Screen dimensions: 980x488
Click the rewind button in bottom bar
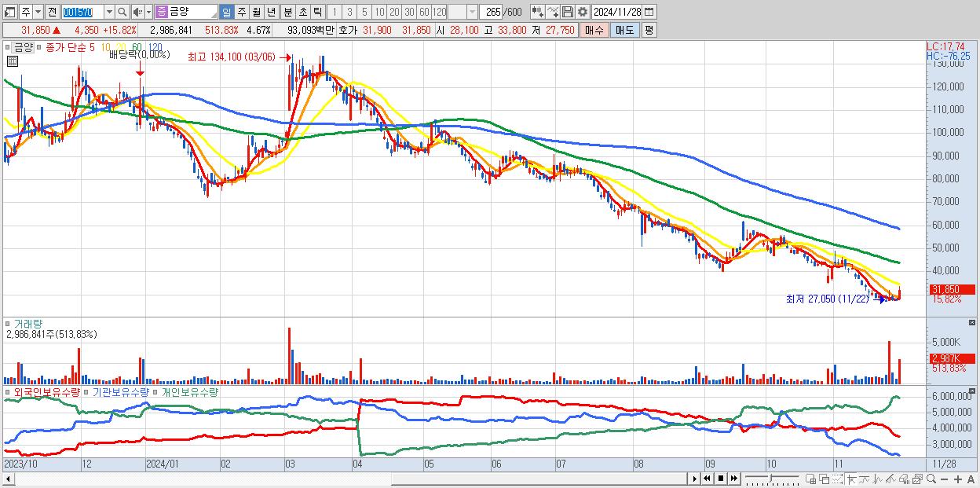(x=707, y=479)
